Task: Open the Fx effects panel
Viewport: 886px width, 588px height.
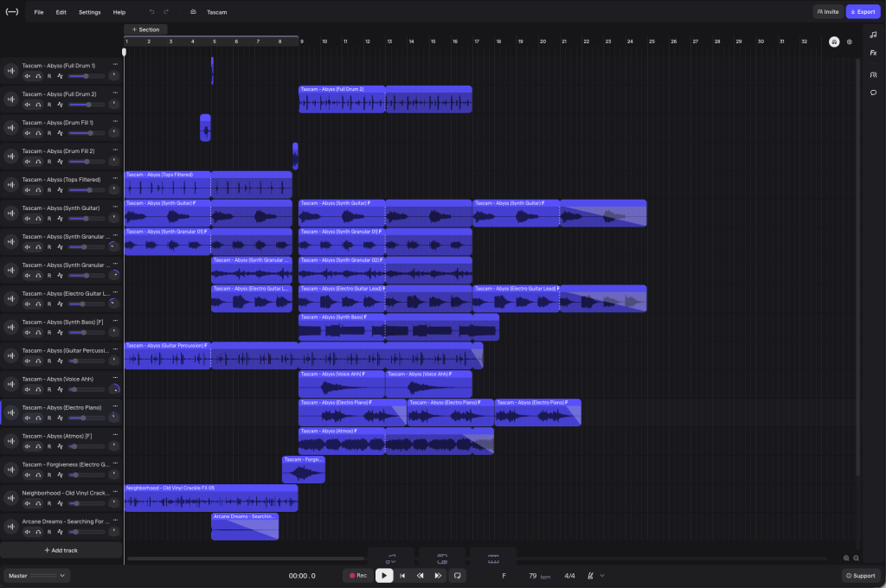Action: click(x=873, y=53)
